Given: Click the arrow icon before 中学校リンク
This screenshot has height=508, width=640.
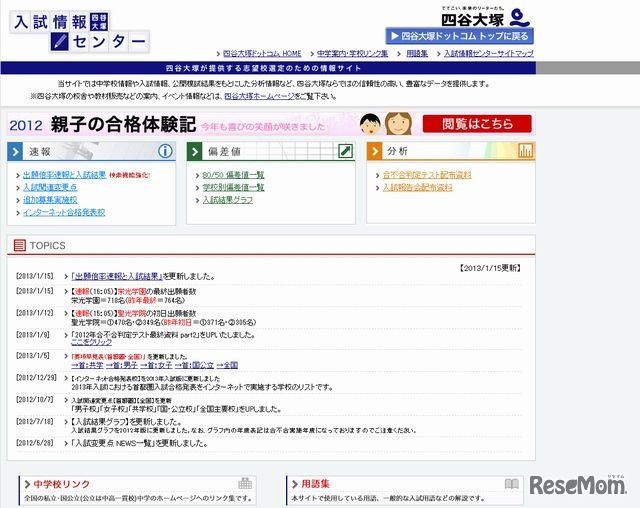Looking at the screenshot, I should coord(27,484).
